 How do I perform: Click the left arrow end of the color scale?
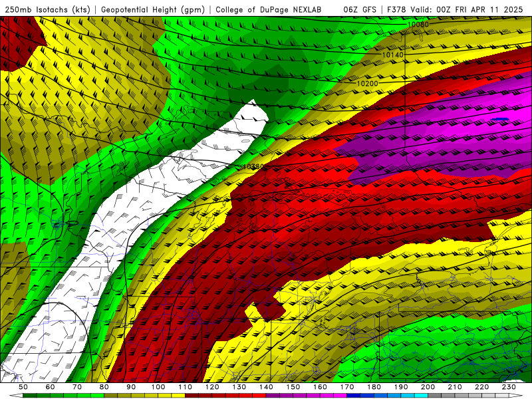16,396
